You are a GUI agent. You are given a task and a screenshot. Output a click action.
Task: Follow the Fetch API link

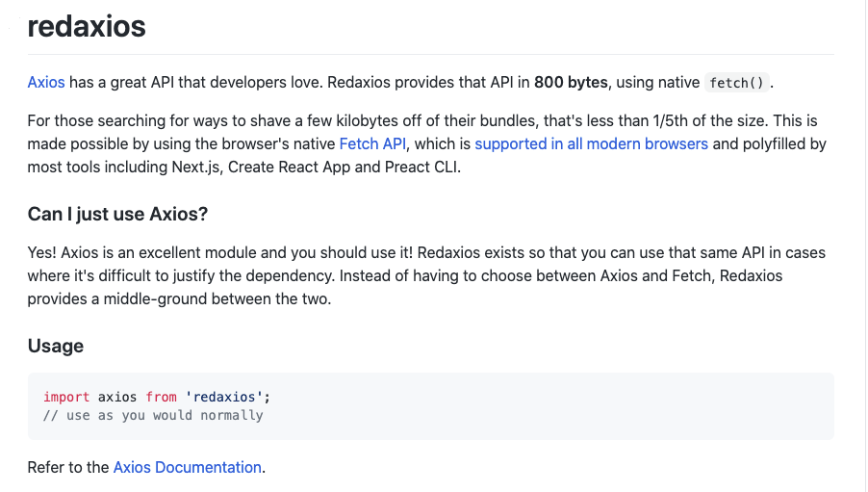(373, 144)
